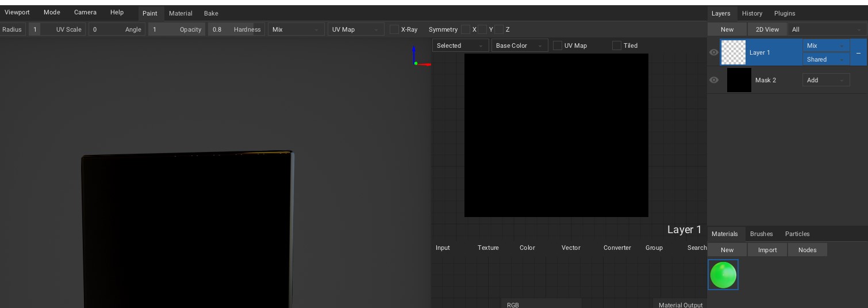The height and width of the screenshot is (308, 868).
Task: Click the Import material button
Action: [x=767, y=250]
